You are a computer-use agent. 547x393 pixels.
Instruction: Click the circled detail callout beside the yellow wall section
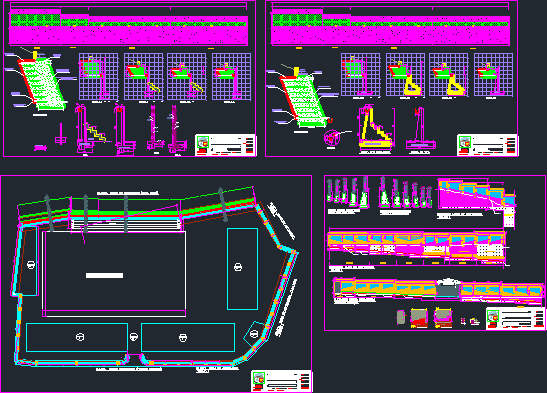pyautogui.click(x=331, y=137)
